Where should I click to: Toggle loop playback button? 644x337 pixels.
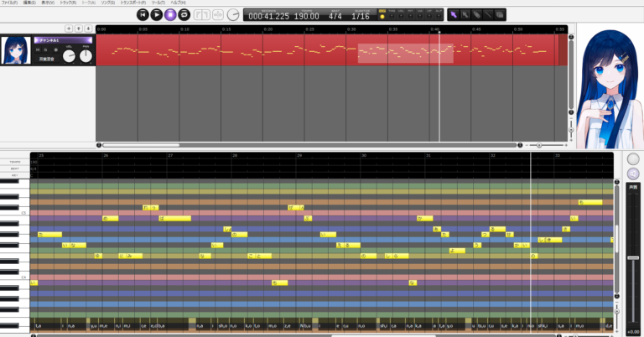point(184,14)
